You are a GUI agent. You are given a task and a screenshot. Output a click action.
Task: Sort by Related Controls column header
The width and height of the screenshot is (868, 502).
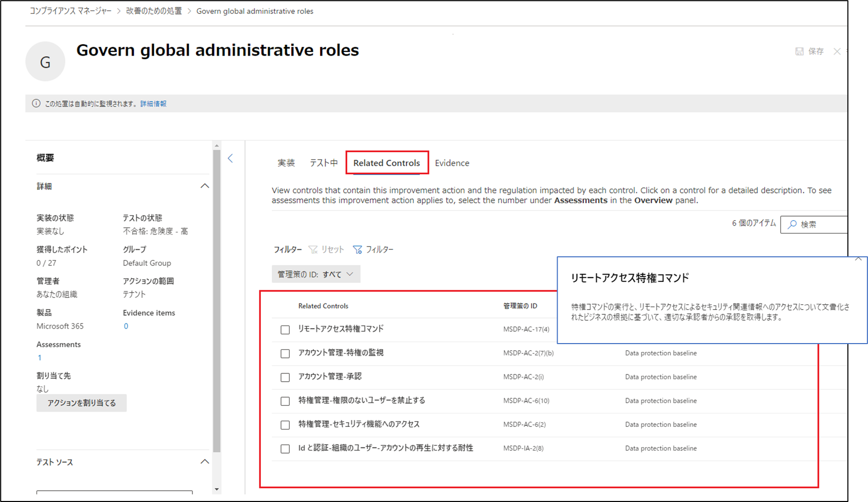(x=323, y=306)
